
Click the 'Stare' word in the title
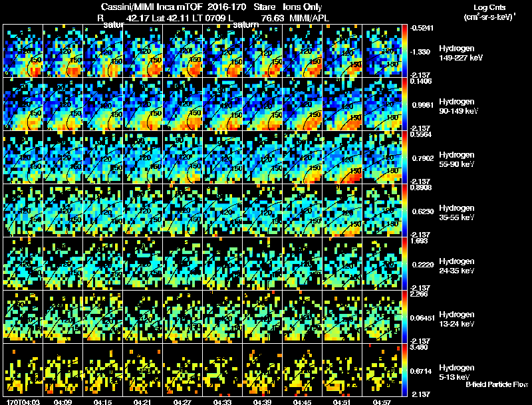pos(265,7)
